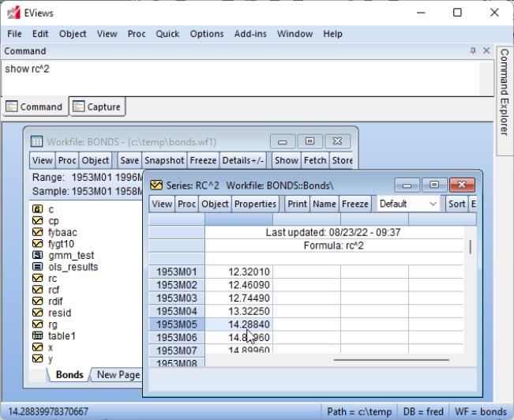The image size is (514, 420).
Task: Select the coefficient vector c icon
Action: point(37,210)
